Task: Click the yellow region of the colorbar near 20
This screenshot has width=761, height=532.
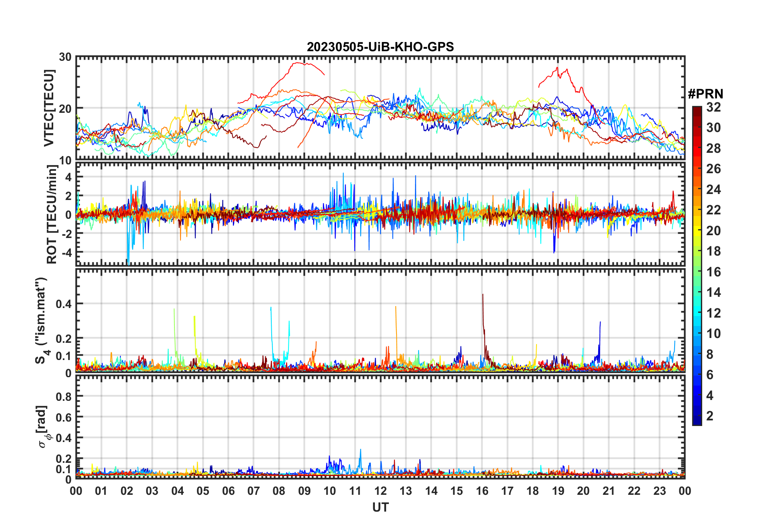Action: click(x=697, y=231)
